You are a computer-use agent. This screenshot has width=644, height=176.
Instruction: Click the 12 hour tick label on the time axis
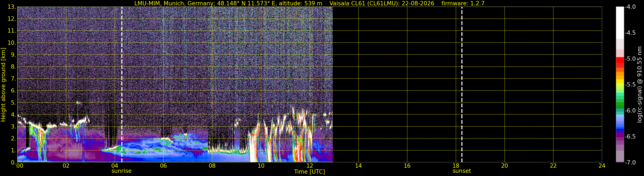coord(310,166)
